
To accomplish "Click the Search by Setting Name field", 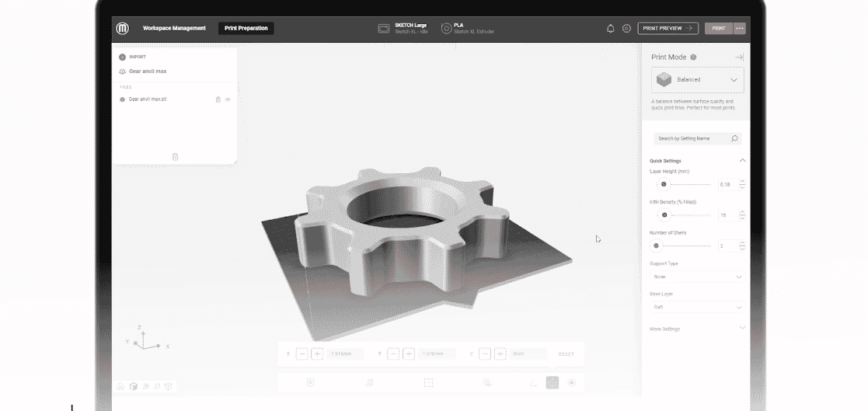I will pos(692,138).
